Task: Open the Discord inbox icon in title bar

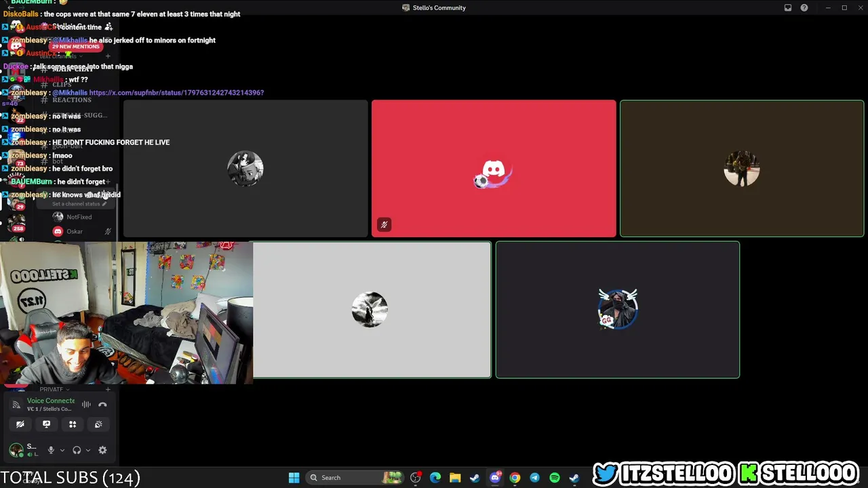Action: click(x=788, y=7)
